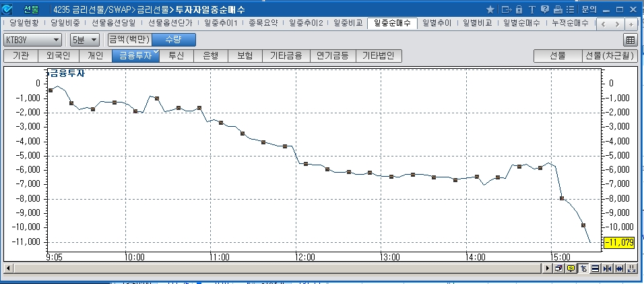Click the 선물 label in the title bar
Viewport: 644px width, 284px height.
pos(31,9)
